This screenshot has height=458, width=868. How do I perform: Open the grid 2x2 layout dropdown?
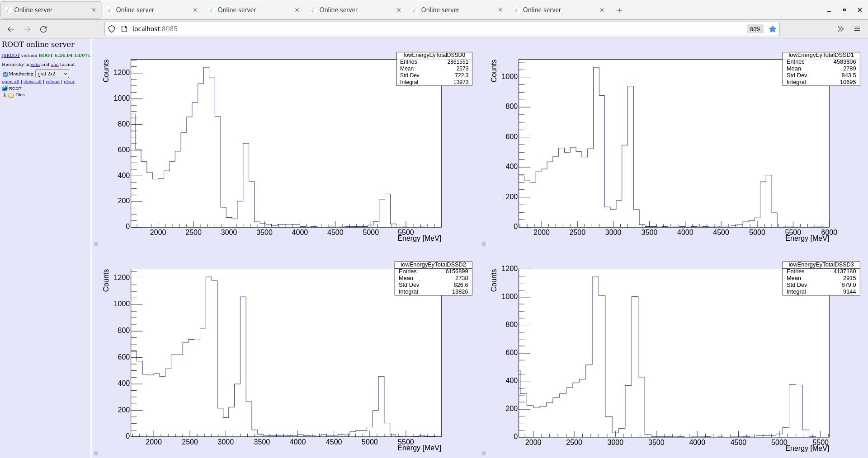point(52,74)
